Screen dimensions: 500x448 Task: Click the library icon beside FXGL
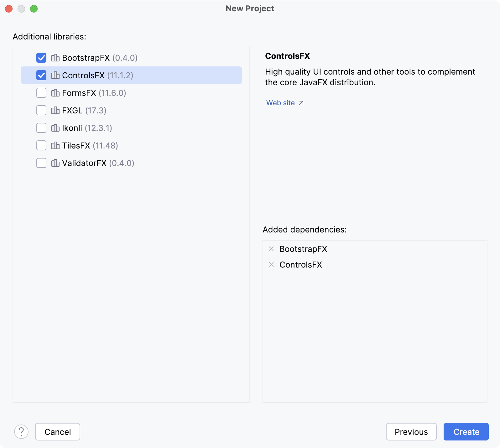pyautogui.click(x=55, y=111)
